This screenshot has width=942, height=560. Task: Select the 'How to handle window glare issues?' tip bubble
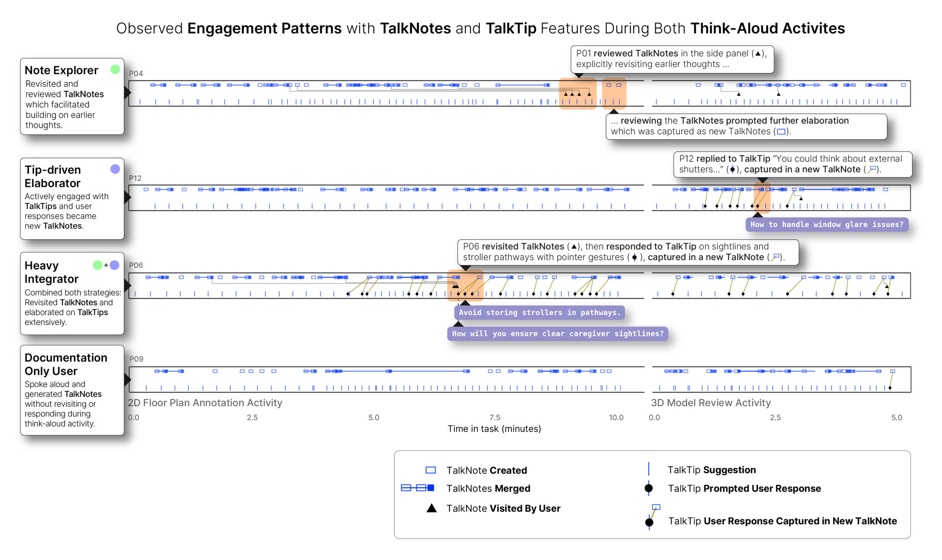(x=827, y=224)
